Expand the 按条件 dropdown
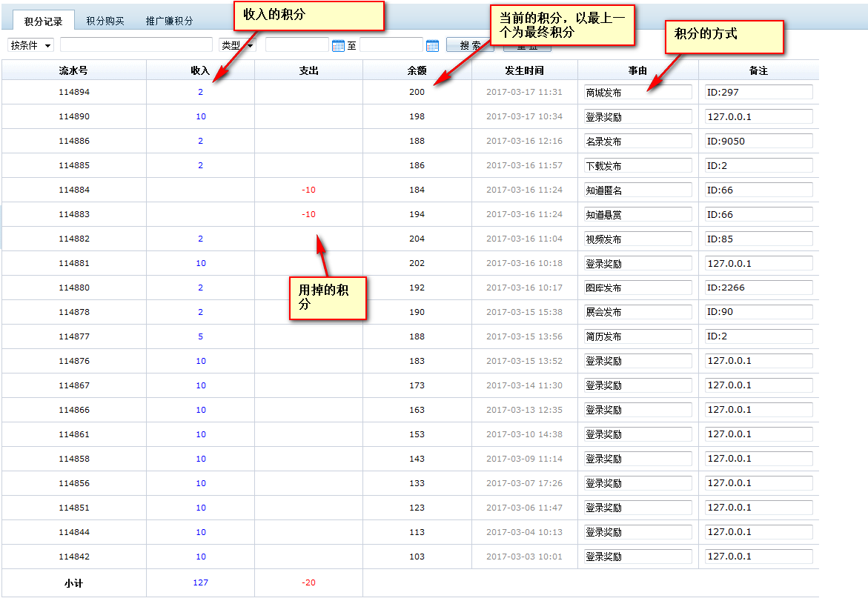868x601 pixels. [x=31, y=45]
